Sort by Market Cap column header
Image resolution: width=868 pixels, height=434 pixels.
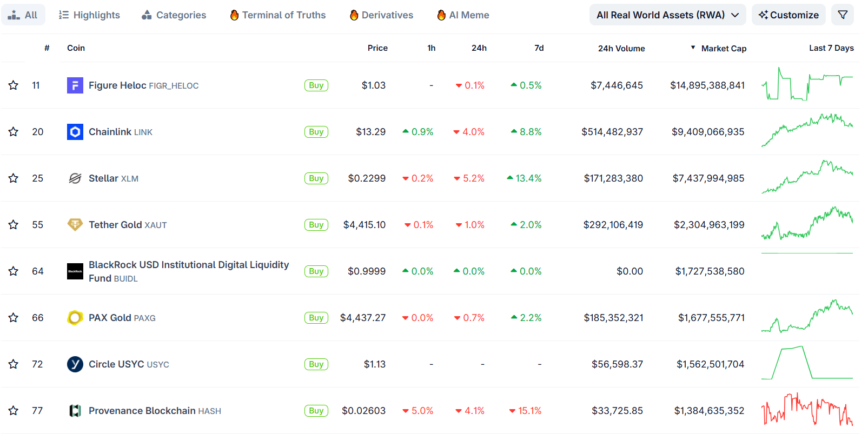[x=723, y=48]
